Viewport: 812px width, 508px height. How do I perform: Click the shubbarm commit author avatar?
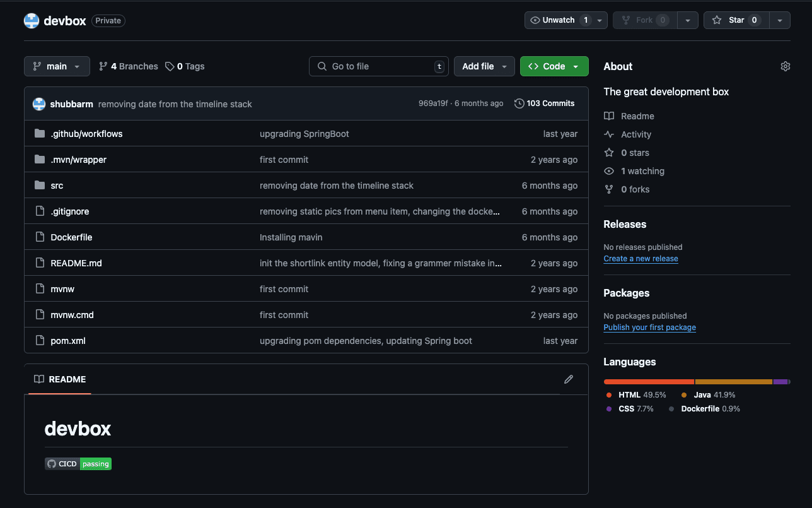coord(39,103)
